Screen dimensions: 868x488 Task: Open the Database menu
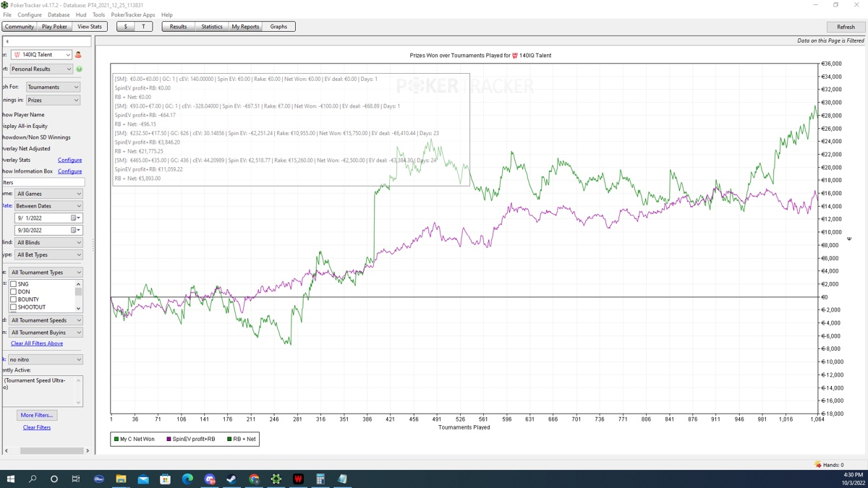(59, 14)
